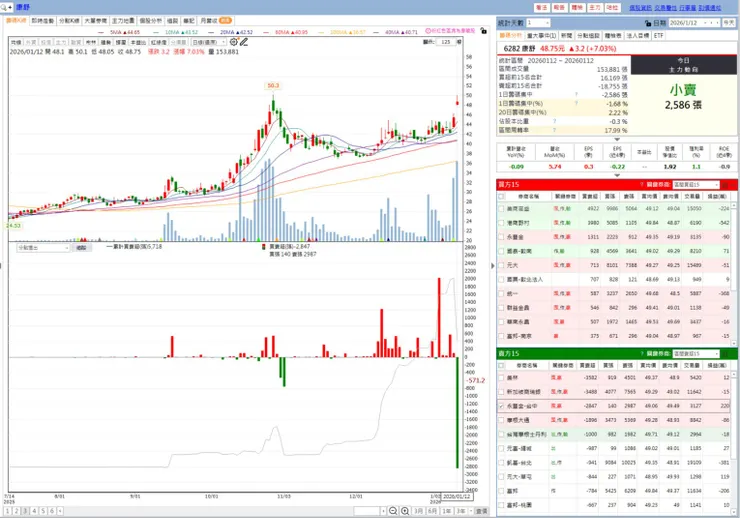Image resolution: width=740 pixels, height=518 pixels.
Task: Open the chart settings gear icon
Action: click(234, 42)
